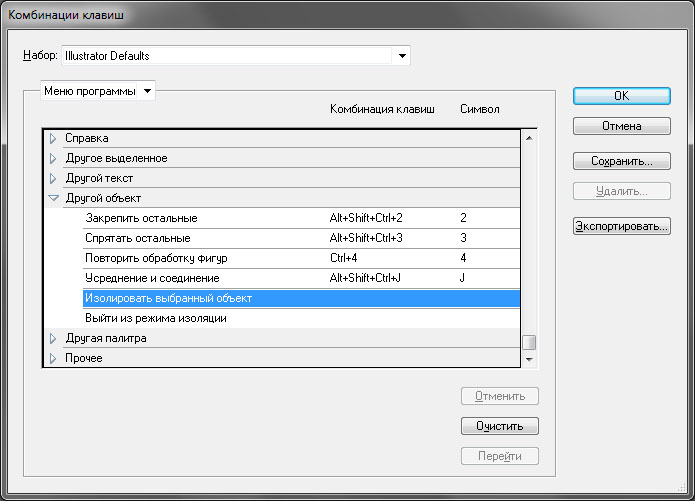Collapse the Другой объект category
This screenshot has height=501, width=695.
[x=53, y=198]
